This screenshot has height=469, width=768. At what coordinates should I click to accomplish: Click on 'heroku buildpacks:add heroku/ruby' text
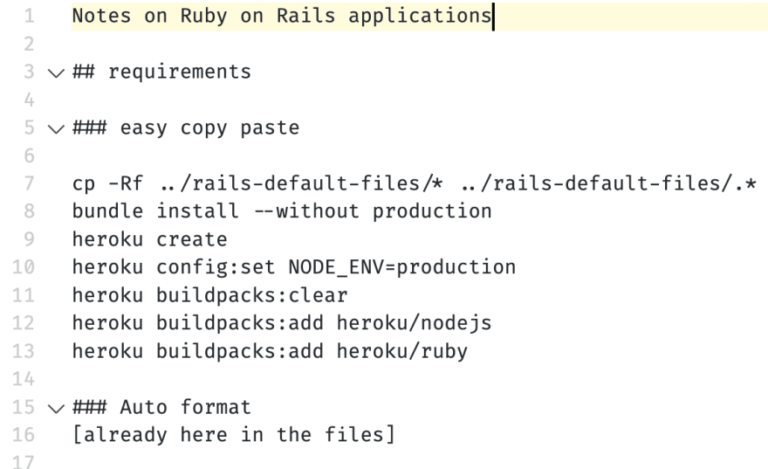(x=270, y=351)
